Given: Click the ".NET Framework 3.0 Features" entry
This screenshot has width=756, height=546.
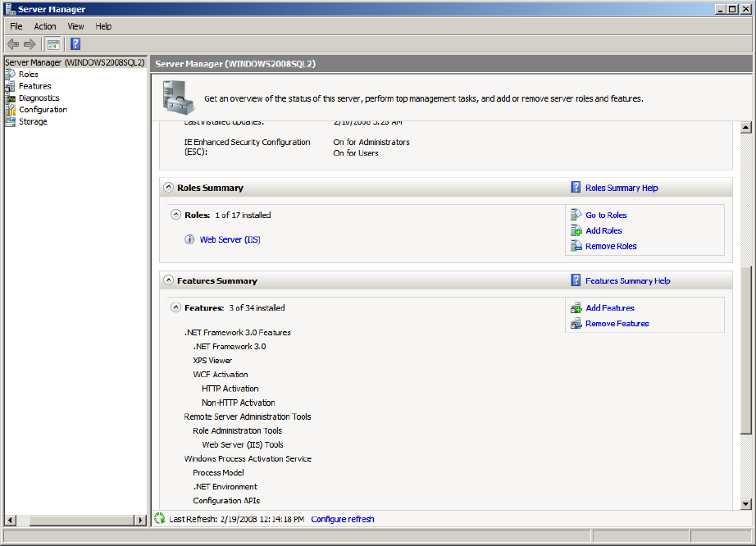Looking at the screenshot, I should pyautogui.click(x=237, y=333).
